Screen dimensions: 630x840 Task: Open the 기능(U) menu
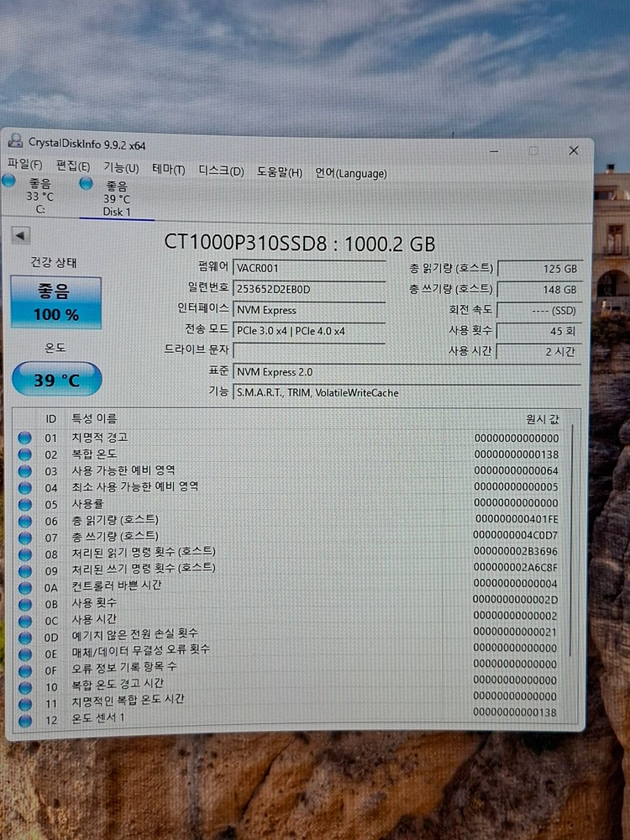pyautogui.click(x=121, y=168)
